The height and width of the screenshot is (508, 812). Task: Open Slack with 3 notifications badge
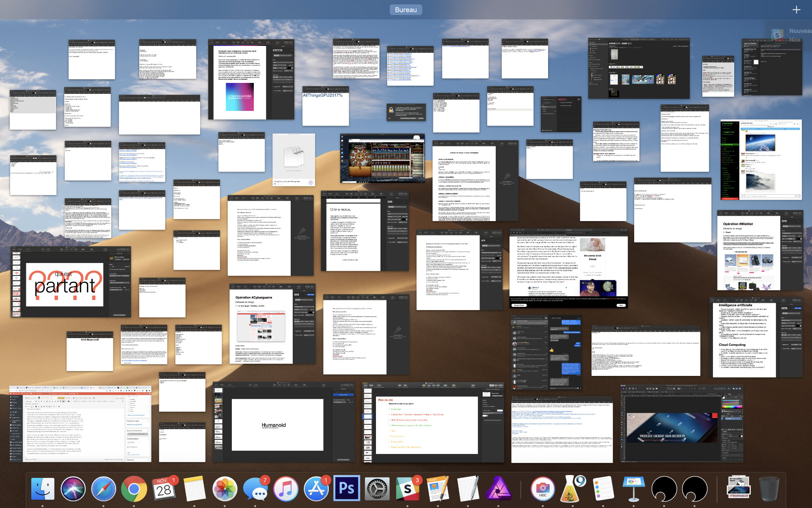(408, 489)
